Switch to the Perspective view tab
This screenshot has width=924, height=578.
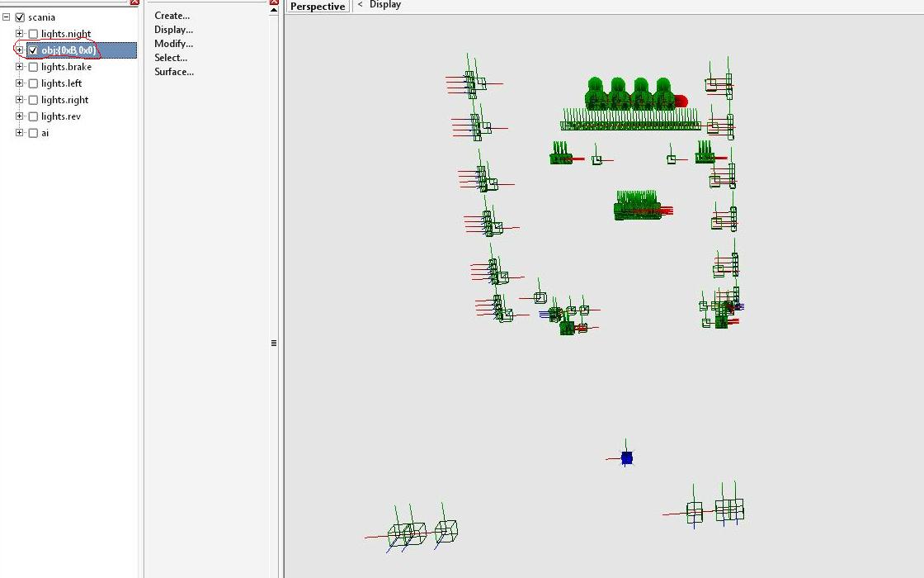coord(318,7)
